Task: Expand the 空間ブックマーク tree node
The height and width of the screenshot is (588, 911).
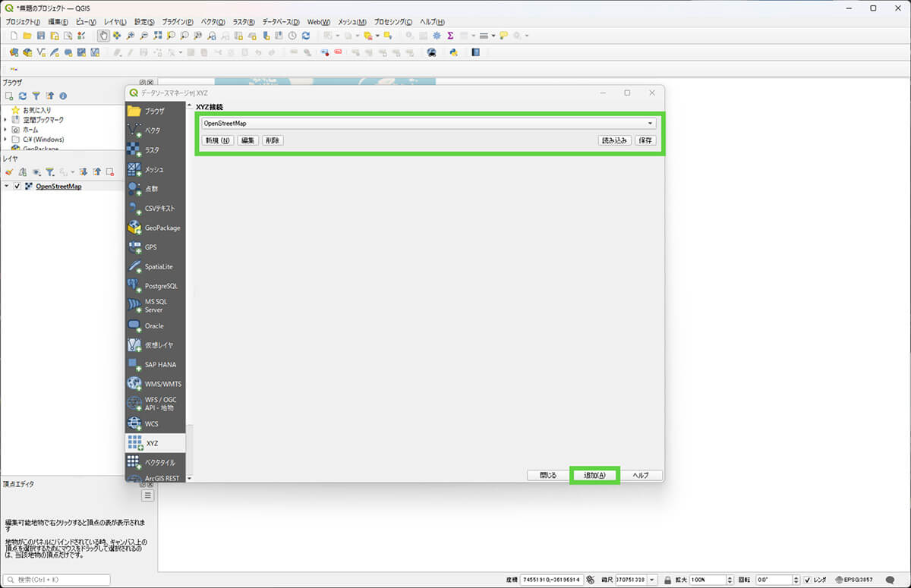Action: [5, 120]
